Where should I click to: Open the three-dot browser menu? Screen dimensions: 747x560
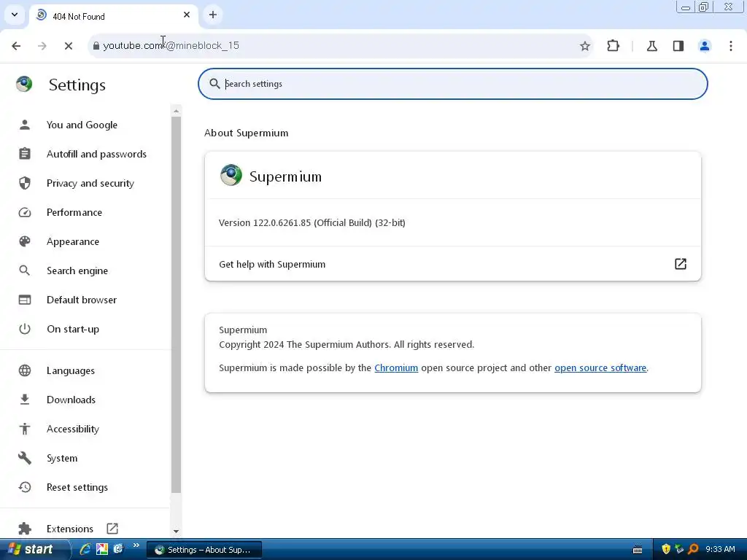[731, 46]
